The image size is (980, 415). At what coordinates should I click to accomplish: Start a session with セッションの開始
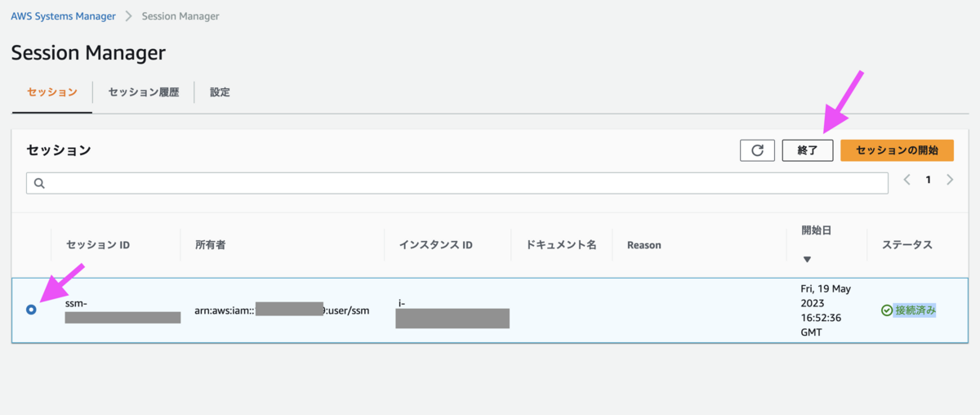point(898,150)
